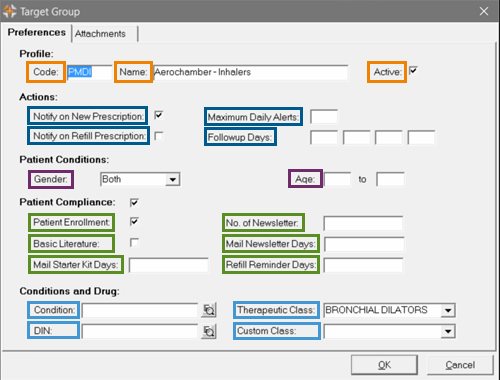The width and height of the screenshot is (500, 380).
Task: Enable the Basic Literature checkbox
Action: coord(134,243)
